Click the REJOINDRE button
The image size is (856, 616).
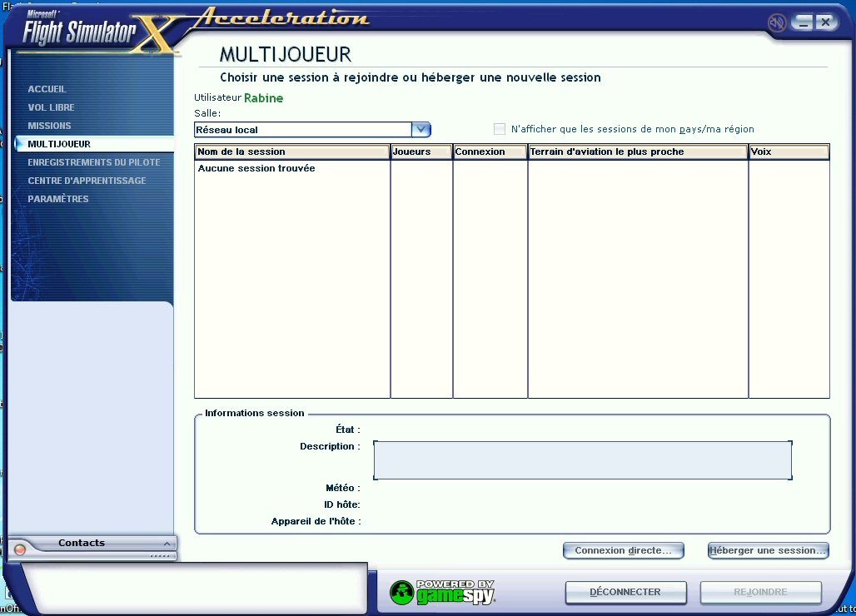[760, 592]
